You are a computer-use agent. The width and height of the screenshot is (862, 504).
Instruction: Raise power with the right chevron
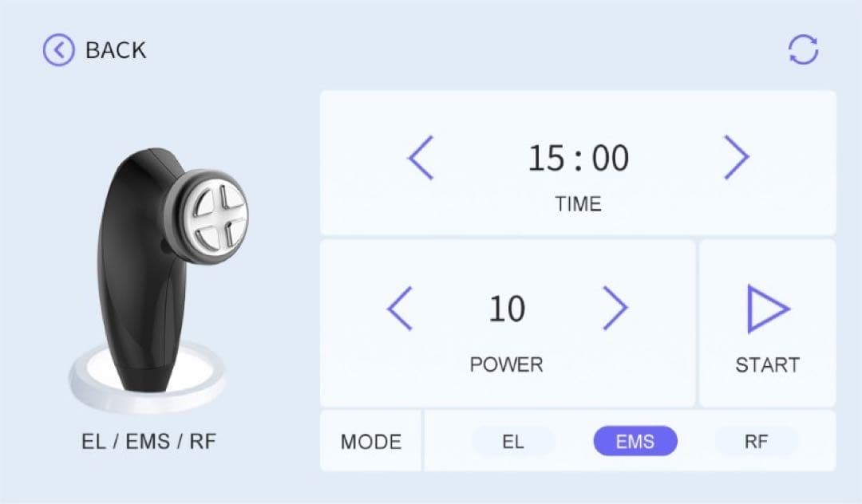[x=614, y=309]
